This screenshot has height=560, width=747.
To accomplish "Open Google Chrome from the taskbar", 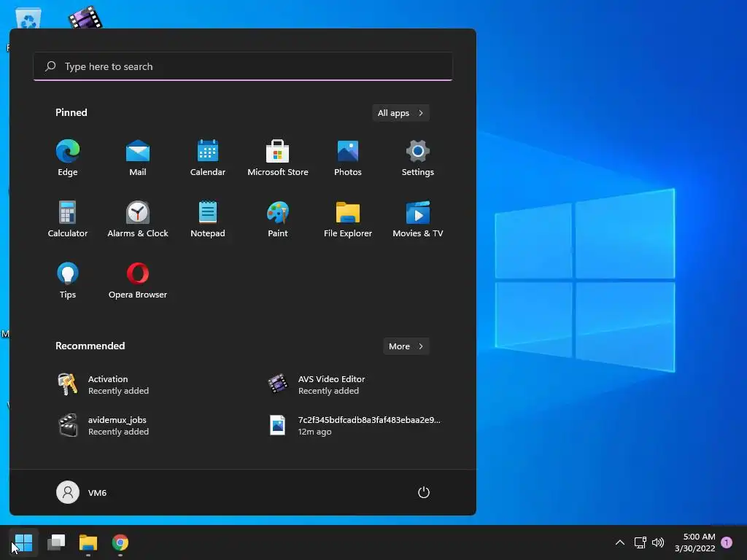I will point(120,542).
